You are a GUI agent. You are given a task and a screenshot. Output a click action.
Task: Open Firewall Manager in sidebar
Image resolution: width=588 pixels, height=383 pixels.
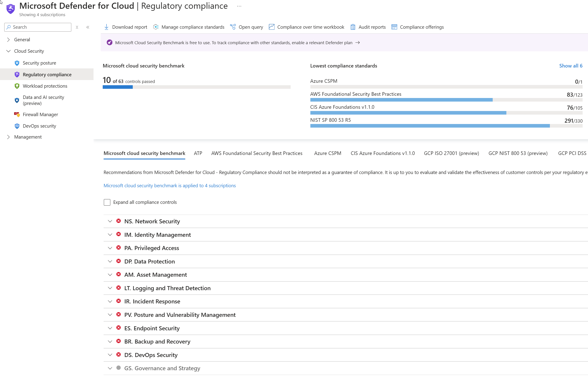40,114
